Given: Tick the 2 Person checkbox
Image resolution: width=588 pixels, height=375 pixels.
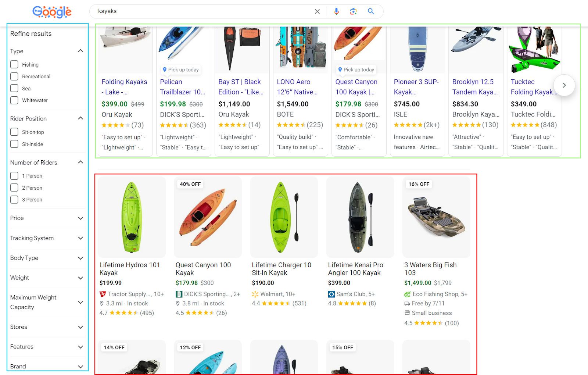Looking at the screenshot, I should 14,187.
